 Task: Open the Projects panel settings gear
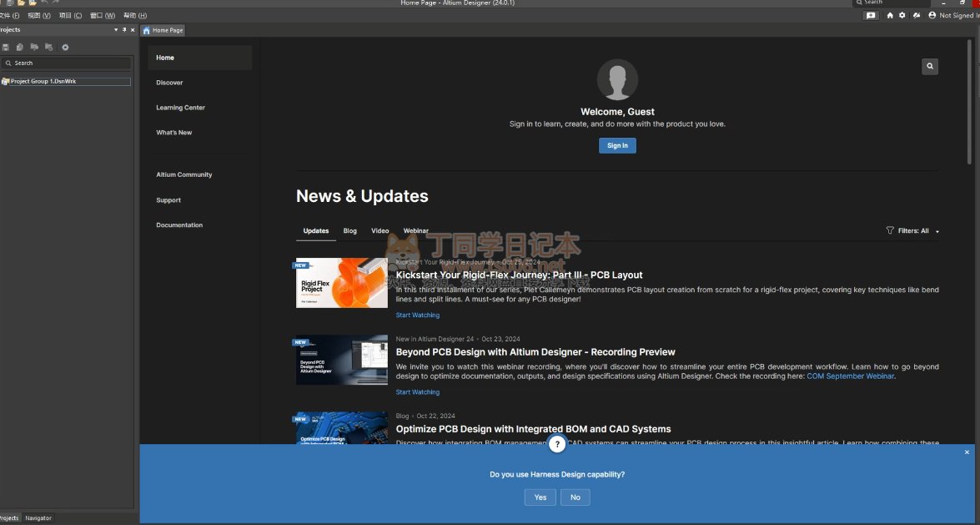65,47
